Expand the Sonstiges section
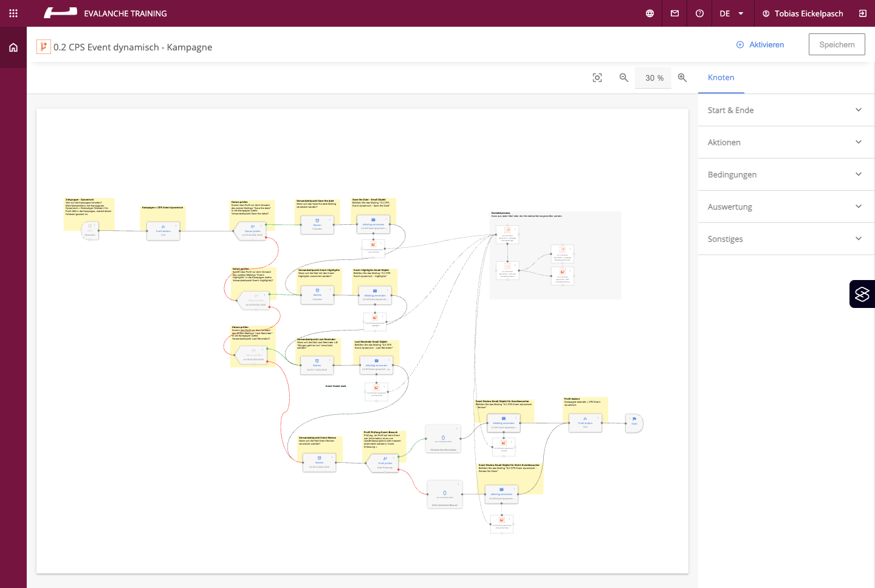875x588 pixels. 786,239
